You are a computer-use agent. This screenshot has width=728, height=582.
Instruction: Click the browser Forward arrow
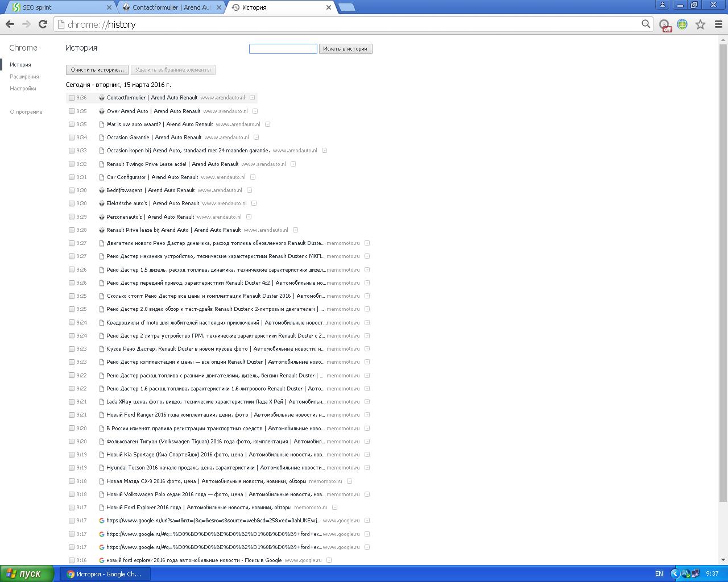point(26,24)
